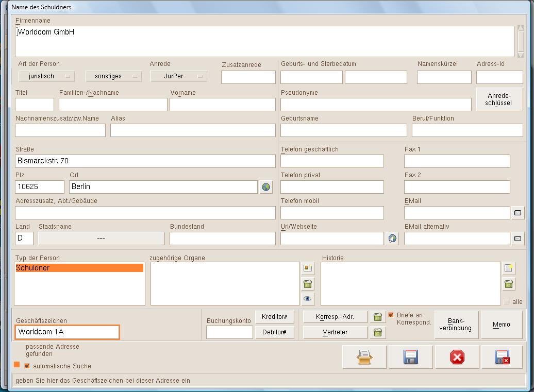This screenshot has width=534, height=392.
Task: Click the Kreditor# button
Action: click(275, 317)
